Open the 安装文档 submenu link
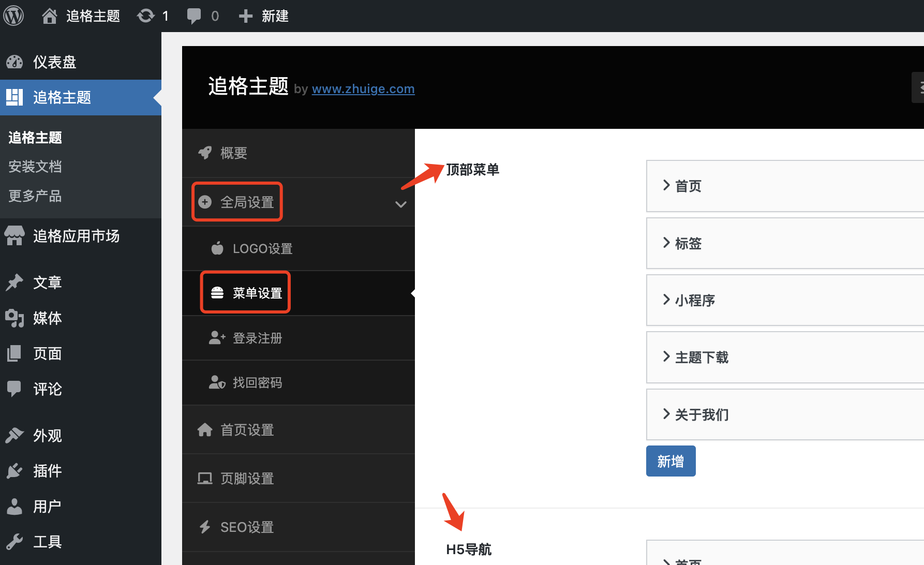 35,167
